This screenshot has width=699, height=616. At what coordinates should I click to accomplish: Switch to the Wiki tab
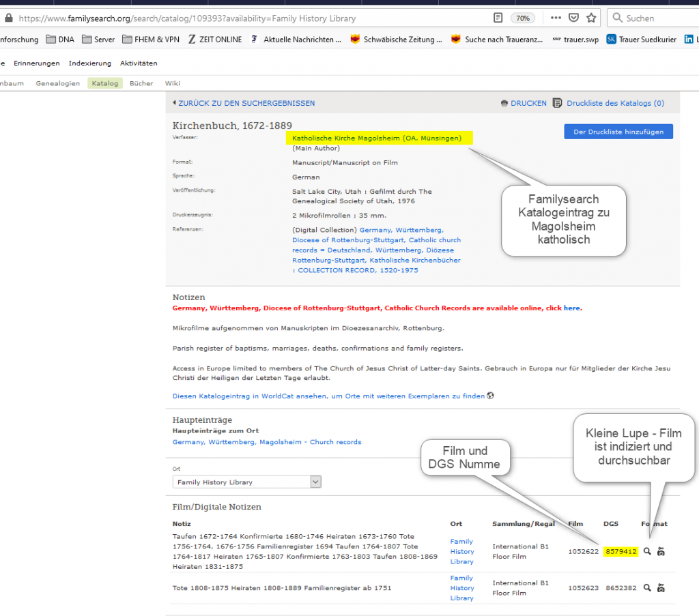click(173, 83)
